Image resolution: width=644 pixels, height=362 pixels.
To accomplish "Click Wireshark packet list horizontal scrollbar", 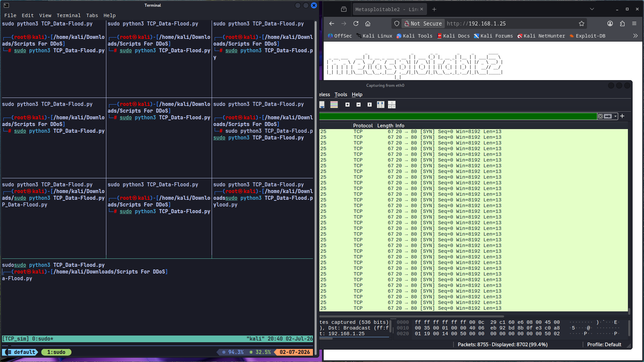I will [x=412, y=316].
